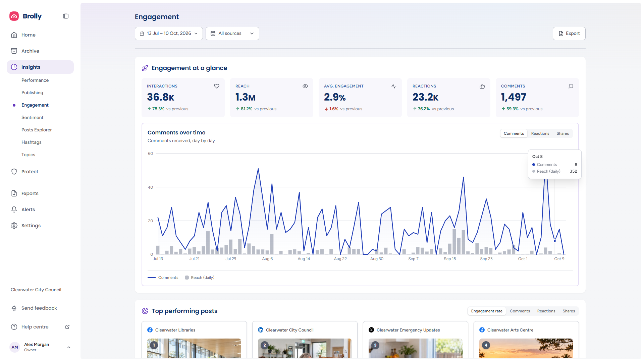Open the Topics page
This screenshot has height=362, width=644.
click(28, 155)
